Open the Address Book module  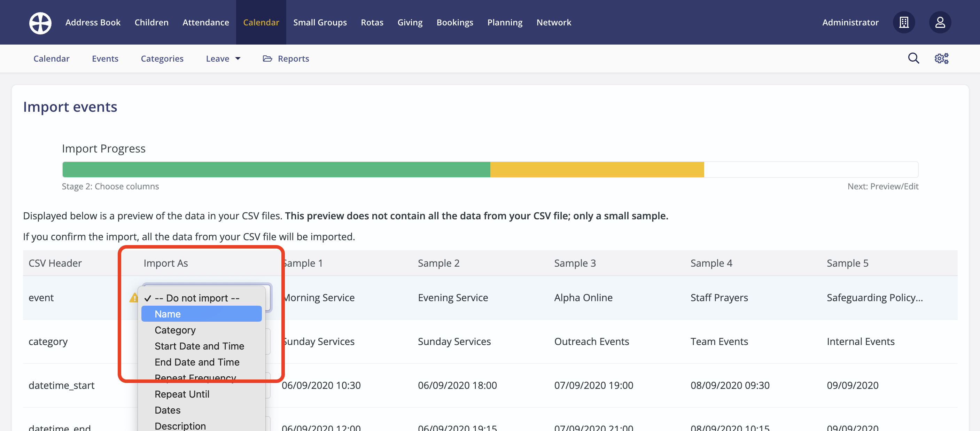(93, 22)
